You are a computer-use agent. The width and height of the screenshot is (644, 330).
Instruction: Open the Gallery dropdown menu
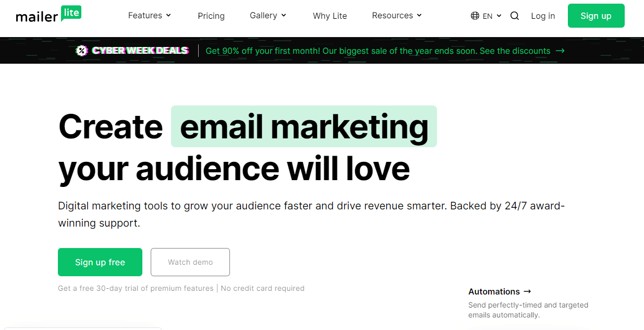pos(268,16)
